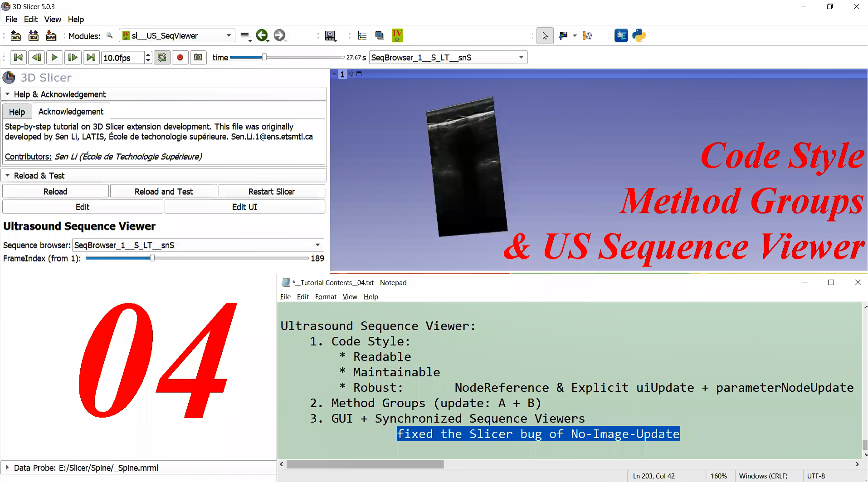The width and height of the screenshot is (868, 483).
Task: Click the 'Ln 203, Col 42' status text
Action: [653, 476]
